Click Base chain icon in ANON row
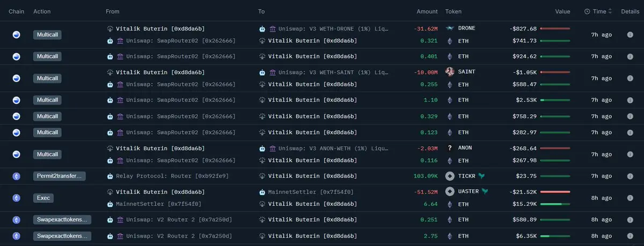 (16, 154)
